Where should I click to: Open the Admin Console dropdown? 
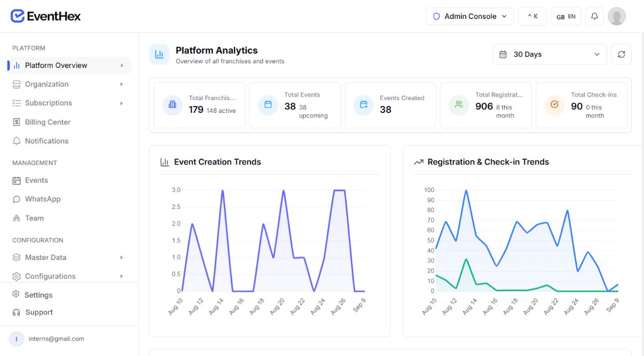(469, 16)
